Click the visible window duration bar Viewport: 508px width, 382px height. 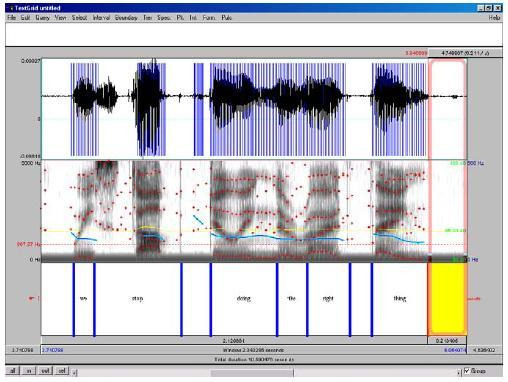(253, 350)
